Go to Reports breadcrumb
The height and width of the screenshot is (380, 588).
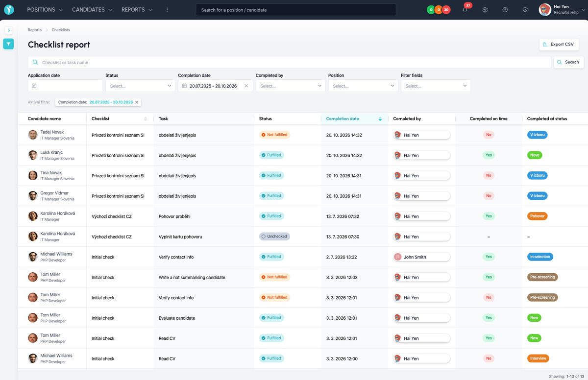[35, 30]
